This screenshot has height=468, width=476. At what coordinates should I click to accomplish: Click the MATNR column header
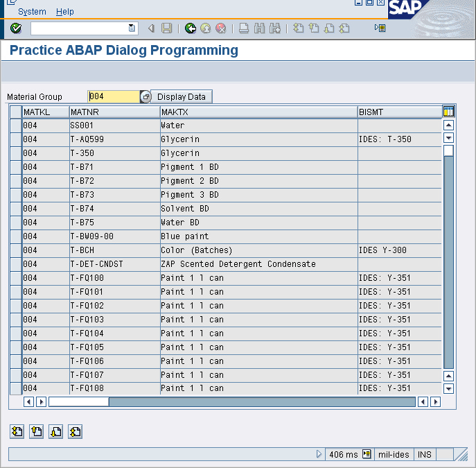pos(114,112)
